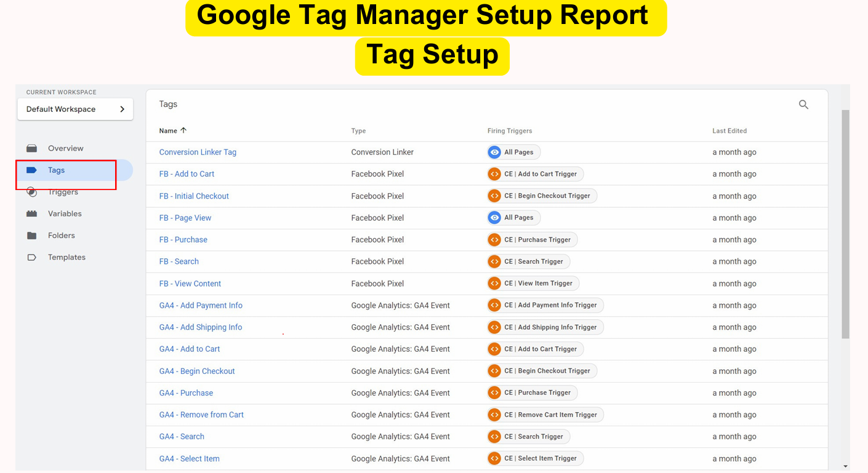
Task: Select Tags in the sidebar
Action: (x=56, y=170)
